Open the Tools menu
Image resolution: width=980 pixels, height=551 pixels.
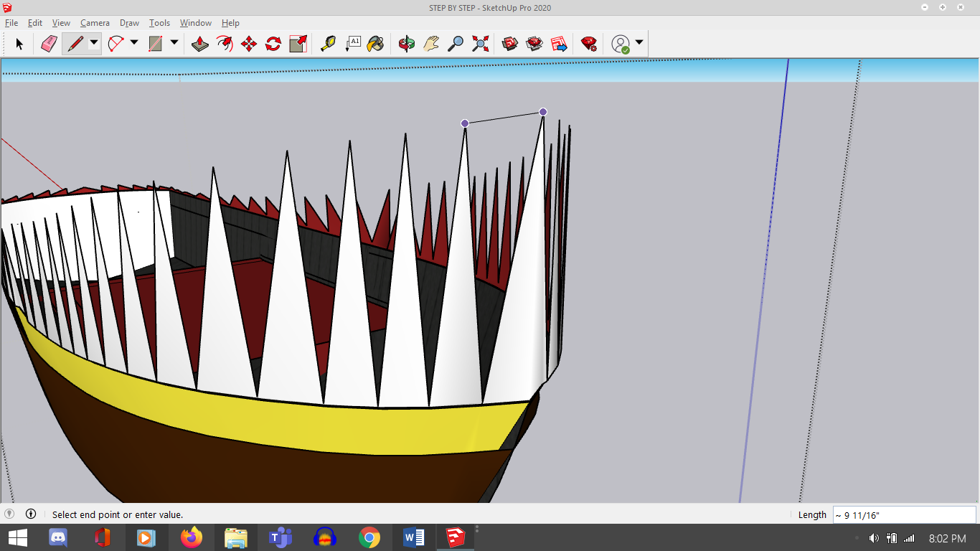click(159, 23)
